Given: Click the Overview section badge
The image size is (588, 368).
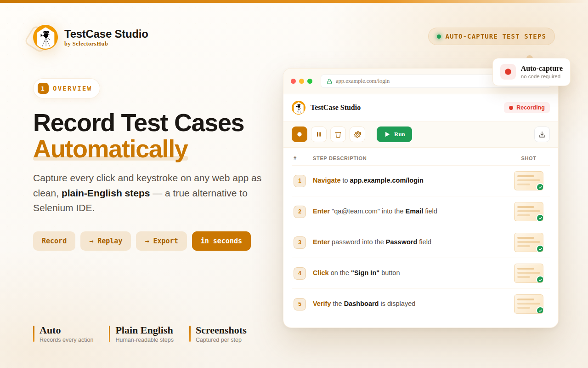Looking at the screenshot, I should [x=67, y=88].
